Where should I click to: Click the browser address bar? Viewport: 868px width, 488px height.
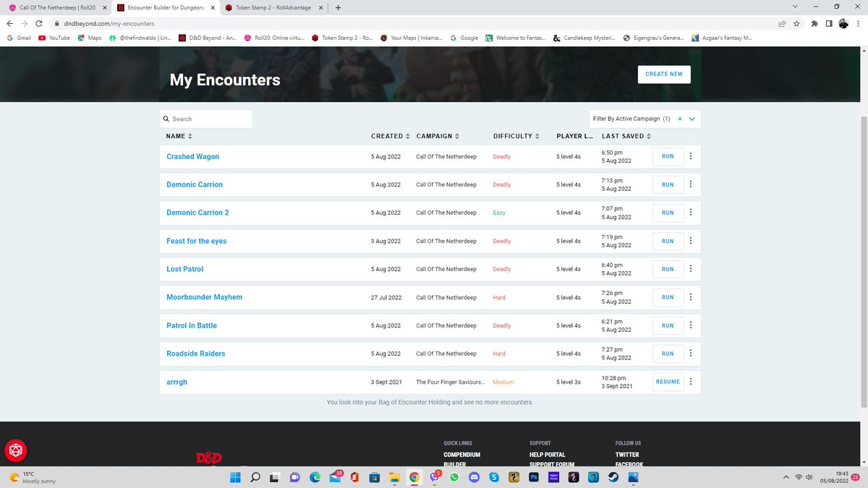click(412, 23)
